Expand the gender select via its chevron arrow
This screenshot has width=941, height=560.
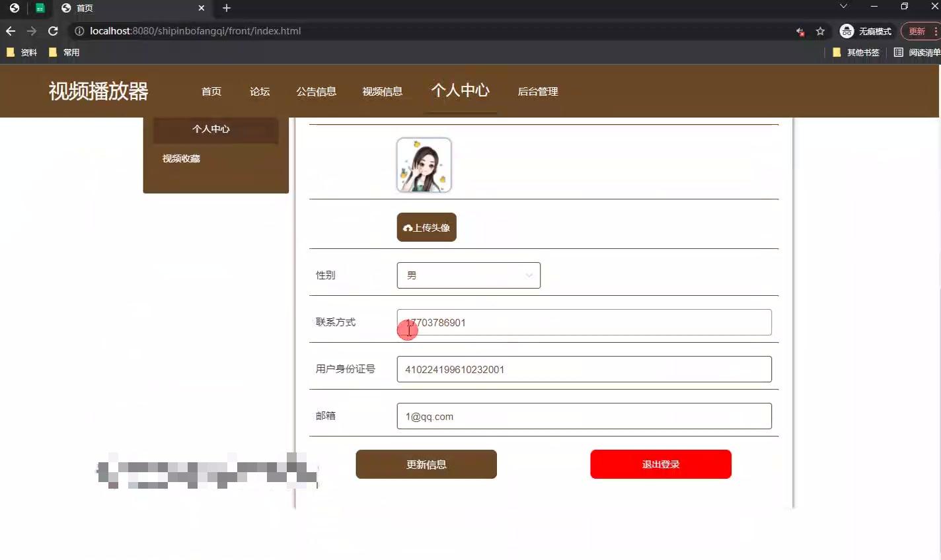[x=528, y=275]
